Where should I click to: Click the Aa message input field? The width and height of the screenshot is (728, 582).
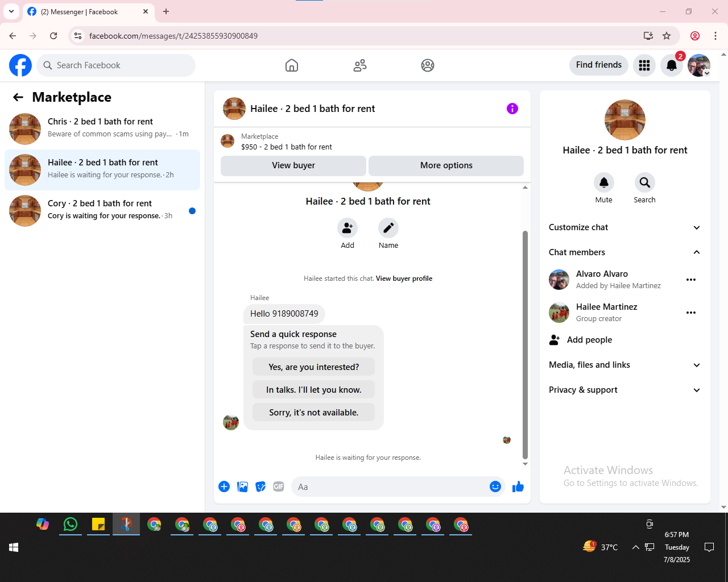[x=390, y=487]
